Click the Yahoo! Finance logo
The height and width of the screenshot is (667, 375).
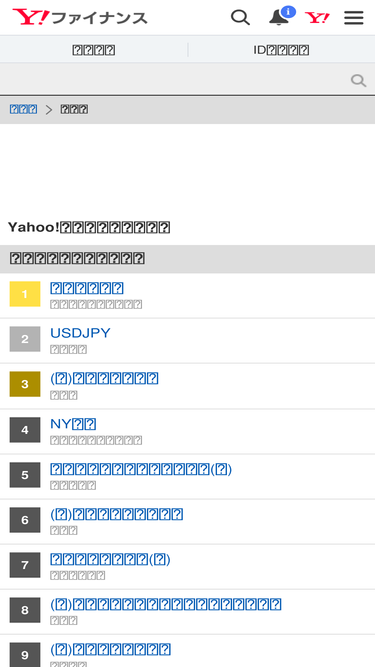point(80,17)
